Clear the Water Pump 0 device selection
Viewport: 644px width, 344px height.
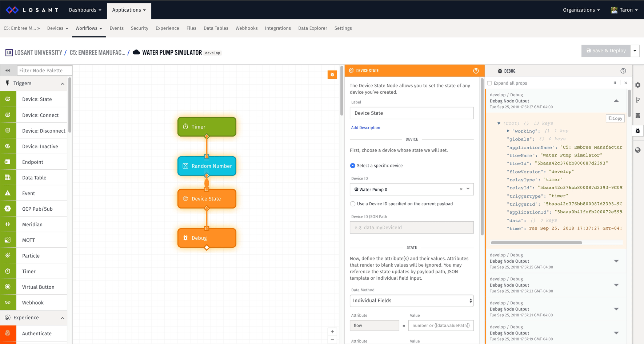tap(461, 189)
